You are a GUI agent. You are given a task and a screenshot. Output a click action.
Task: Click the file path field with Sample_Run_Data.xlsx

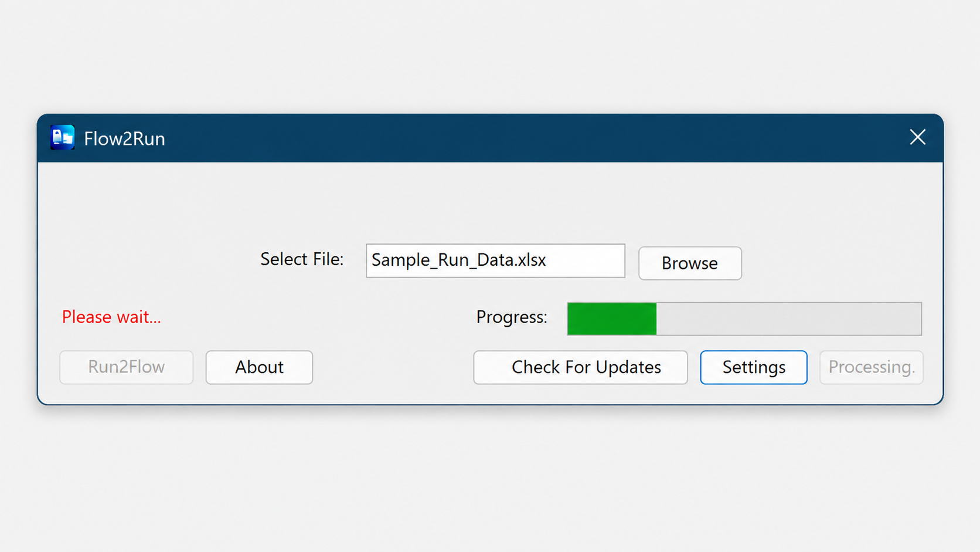495,260
